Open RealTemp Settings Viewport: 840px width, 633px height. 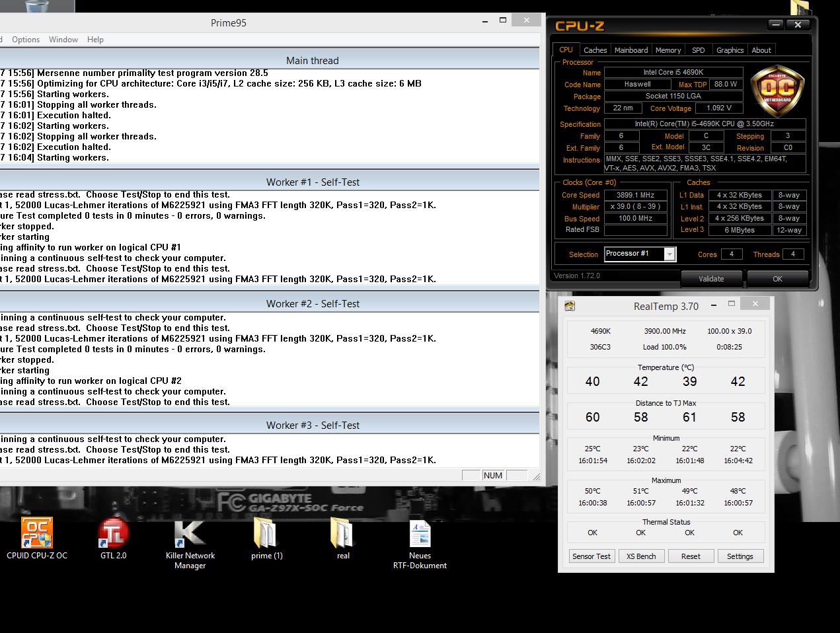(x=740, y=556)
